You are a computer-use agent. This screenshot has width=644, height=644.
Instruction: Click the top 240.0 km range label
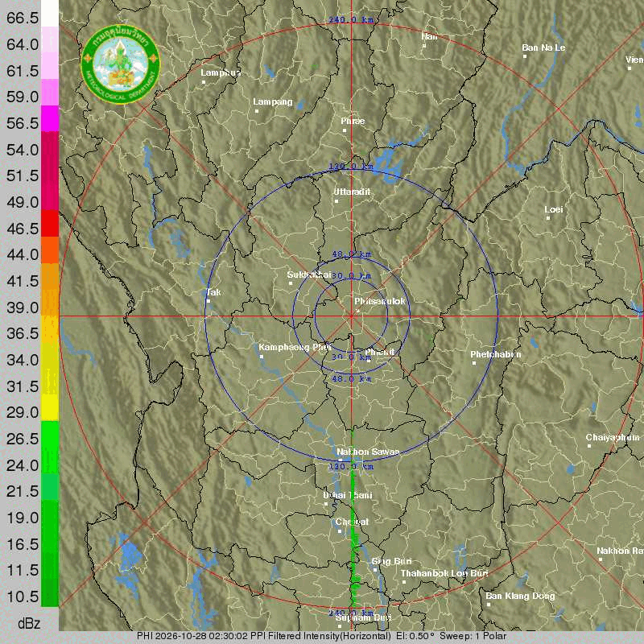point(351,19)
